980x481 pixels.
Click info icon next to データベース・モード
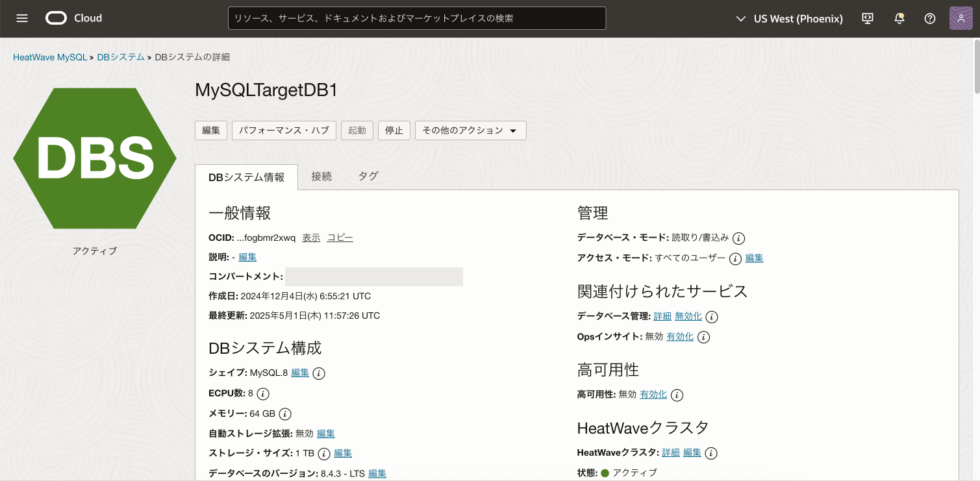point(738,238)
